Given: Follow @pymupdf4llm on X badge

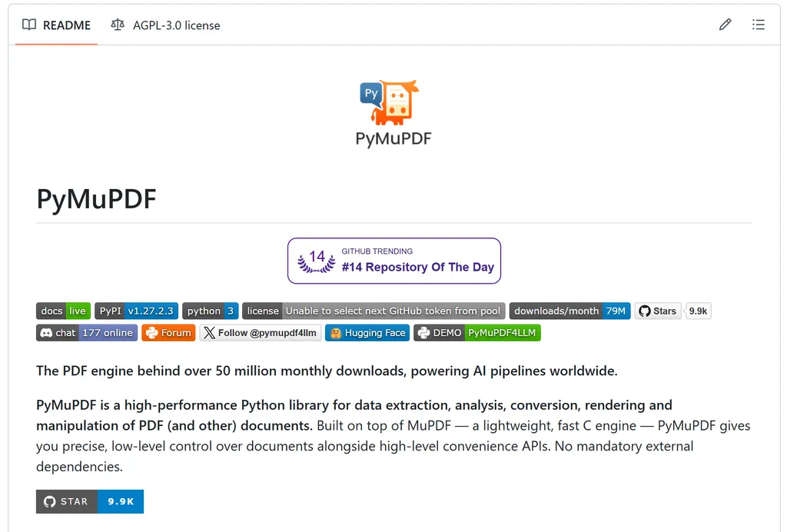Looking at the screenshot, I should tap(261, 333).
